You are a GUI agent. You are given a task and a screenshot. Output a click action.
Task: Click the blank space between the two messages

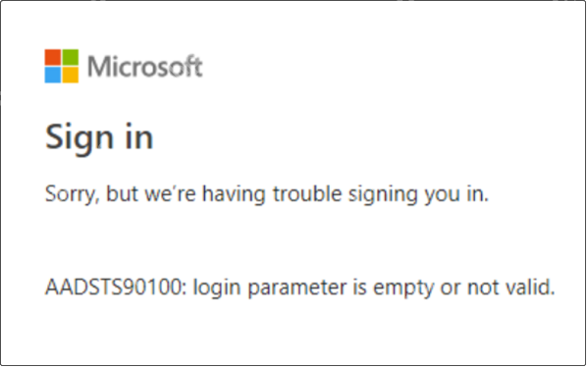tap(294, 241)
